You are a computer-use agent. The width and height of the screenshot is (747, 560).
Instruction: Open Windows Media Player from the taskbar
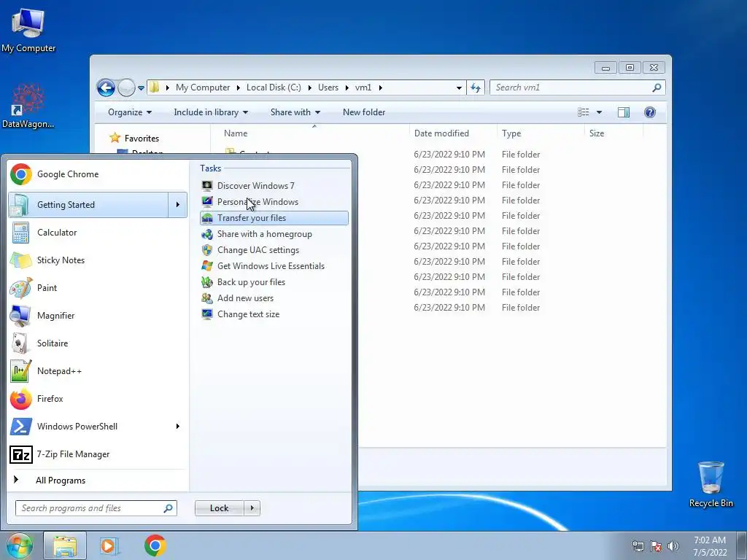(109, 545)
